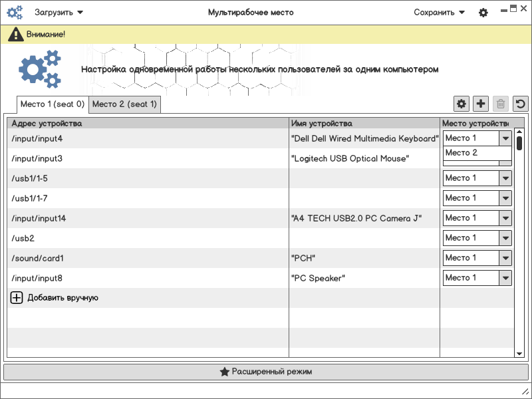The height and width of the screenshot is (399, 532).
Task: Open the seat dropdown for /usb1/1-5
Action: [x=477, y=178]
